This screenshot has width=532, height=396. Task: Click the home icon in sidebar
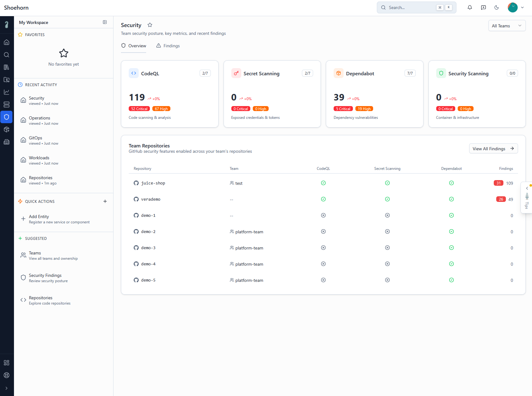click(x=7, y=42)
